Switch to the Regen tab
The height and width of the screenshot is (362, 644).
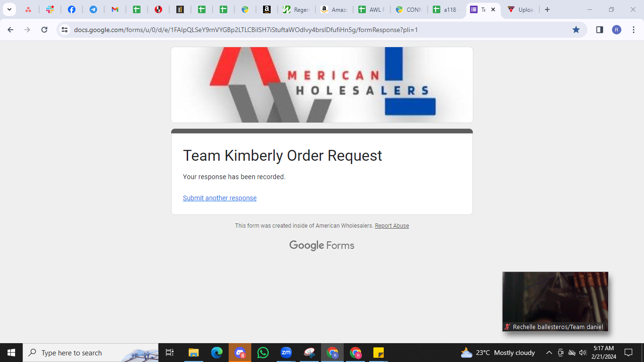coord(296,9)
